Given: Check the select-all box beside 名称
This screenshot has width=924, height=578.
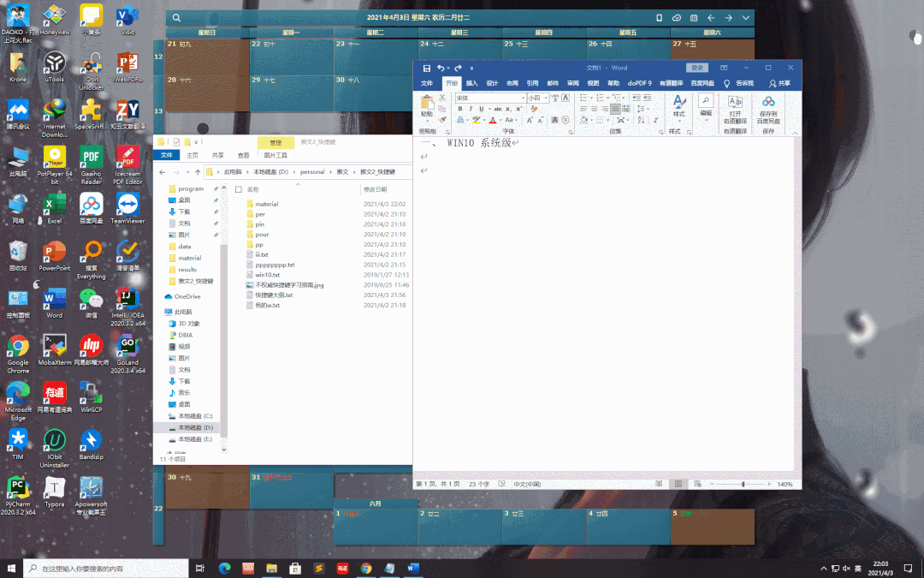Looking at the screenshot, I should coord(239,189).
